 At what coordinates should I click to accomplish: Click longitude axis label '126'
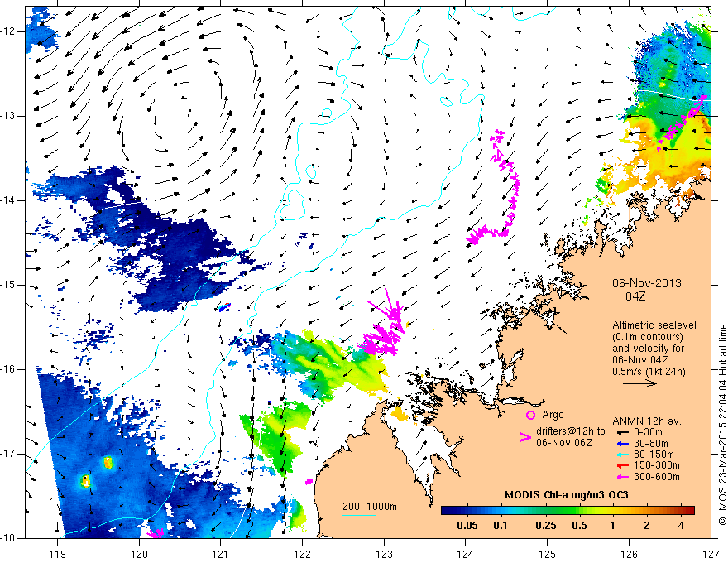tap(629, 554)
